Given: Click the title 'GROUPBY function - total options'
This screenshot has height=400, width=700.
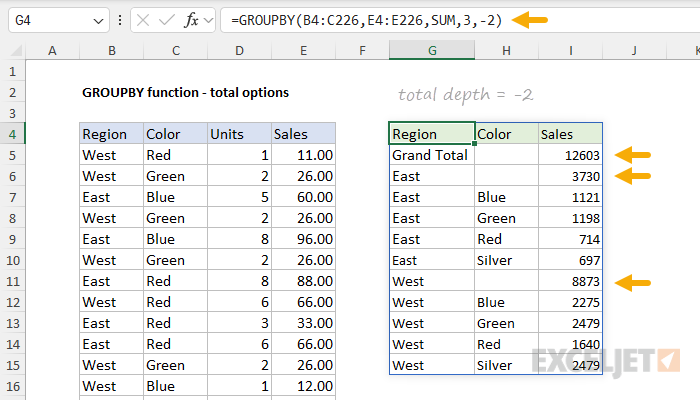Looking at the screenshot, I should tap(185, 92).
